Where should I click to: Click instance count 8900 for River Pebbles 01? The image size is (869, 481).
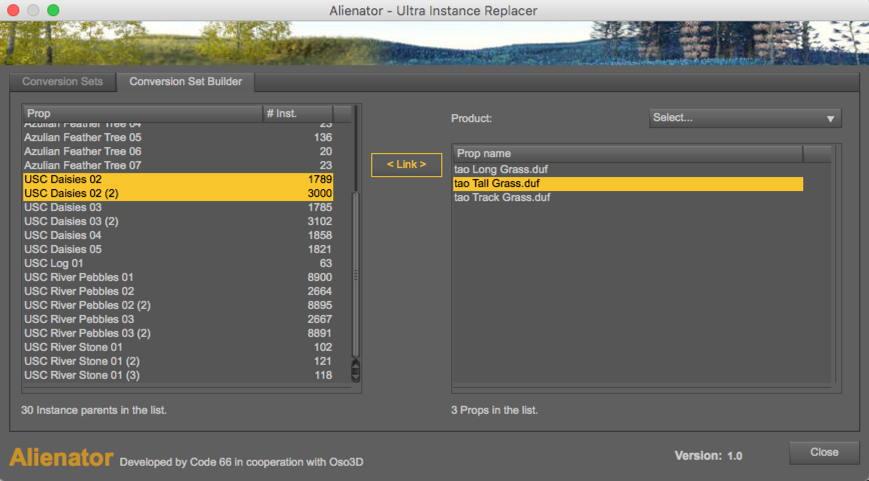[x=320, y=277]
